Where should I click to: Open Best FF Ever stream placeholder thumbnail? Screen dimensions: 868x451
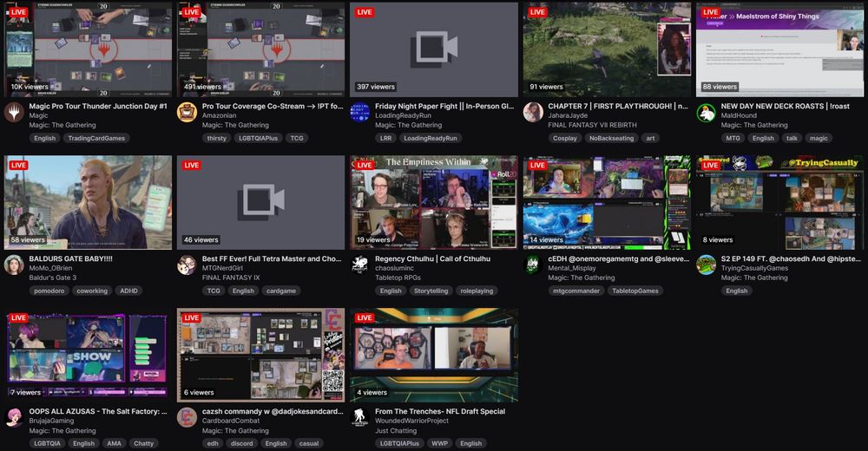click(x=260, y=203)
